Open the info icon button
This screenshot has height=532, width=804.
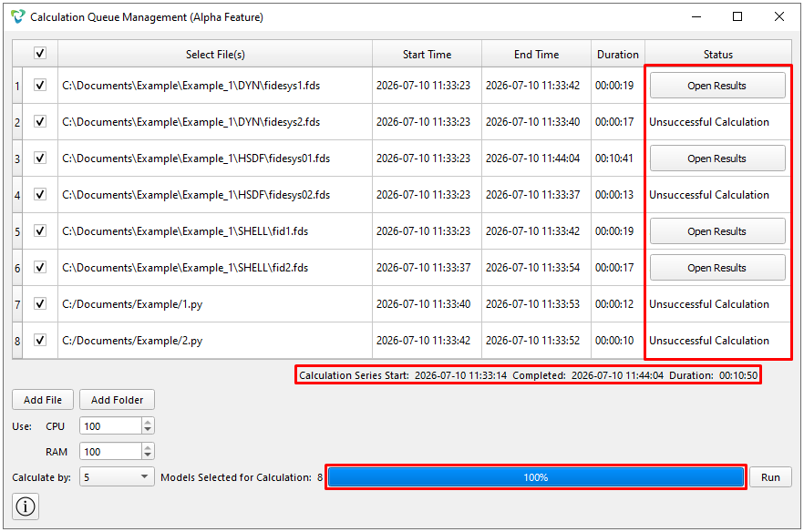26,506
